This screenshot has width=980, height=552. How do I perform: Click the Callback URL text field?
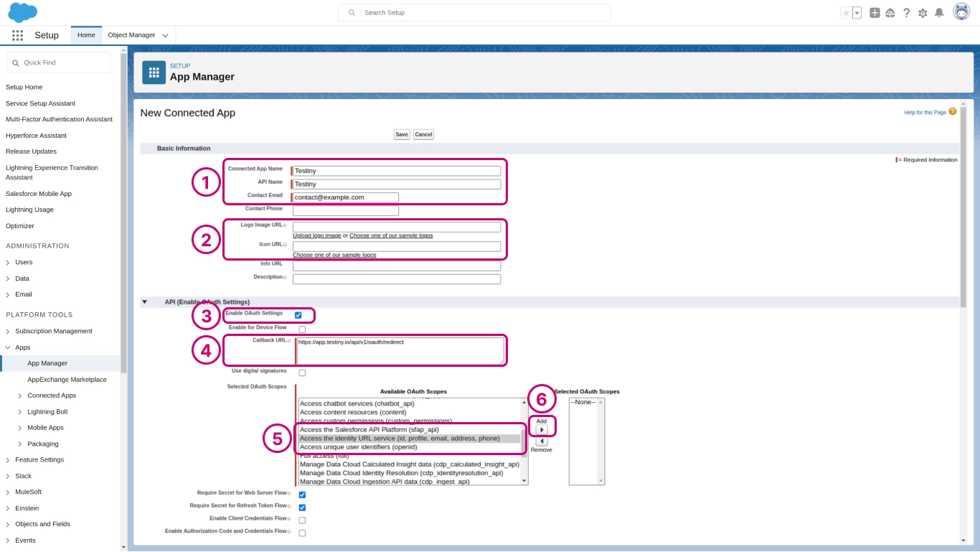click(x=400, y=351)
